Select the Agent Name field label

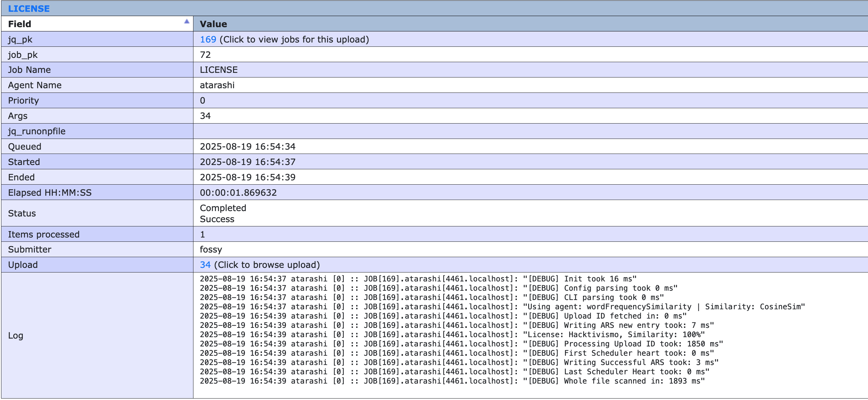tap(35, 85)
